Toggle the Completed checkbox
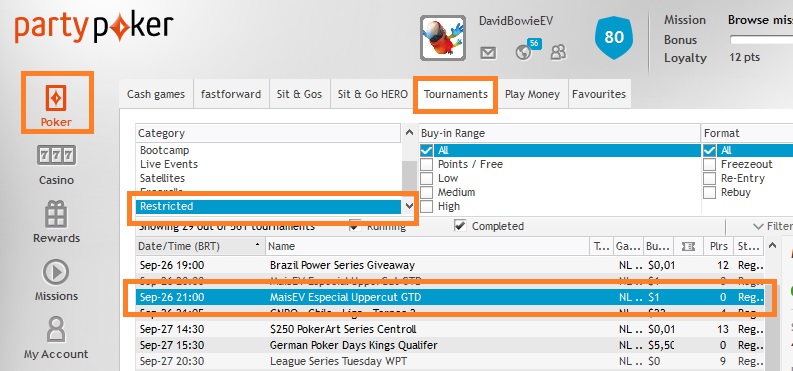Image resolution: width=793 pixels, height=371 pixels. (460, 226)
